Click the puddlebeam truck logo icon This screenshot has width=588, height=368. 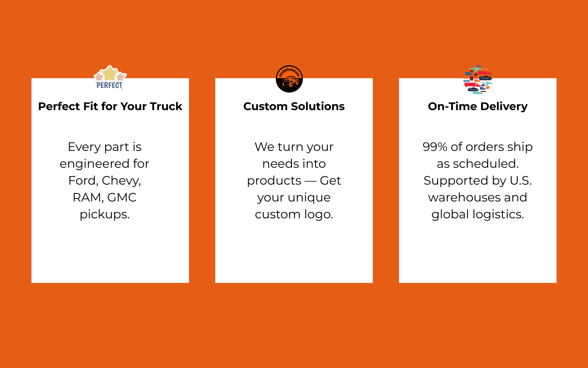click(x=289, y=79)
